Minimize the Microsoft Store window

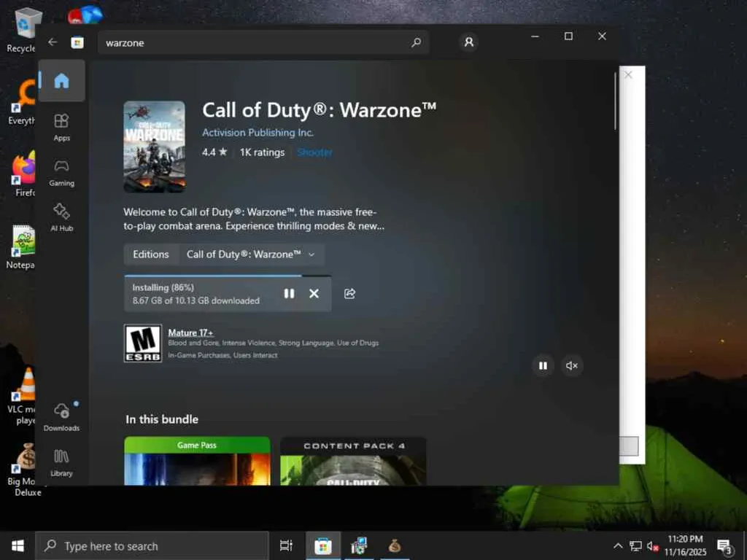535,36
